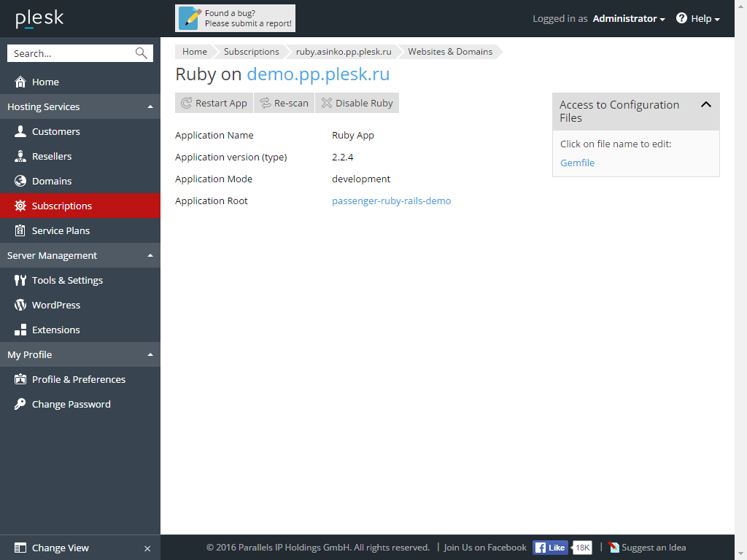This screenshot has width=747, height=560.
Task: Collapse the Hosting Services section
Action: coord(150,106)
